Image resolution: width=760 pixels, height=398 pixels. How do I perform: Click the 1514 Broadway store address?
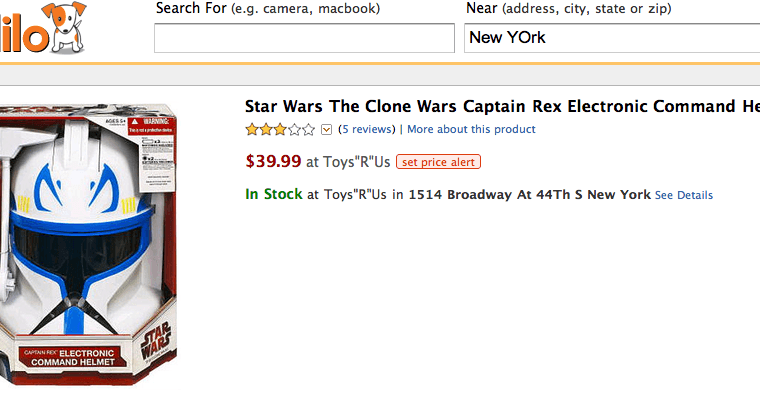pyautogui.click(x=529, y=195)
